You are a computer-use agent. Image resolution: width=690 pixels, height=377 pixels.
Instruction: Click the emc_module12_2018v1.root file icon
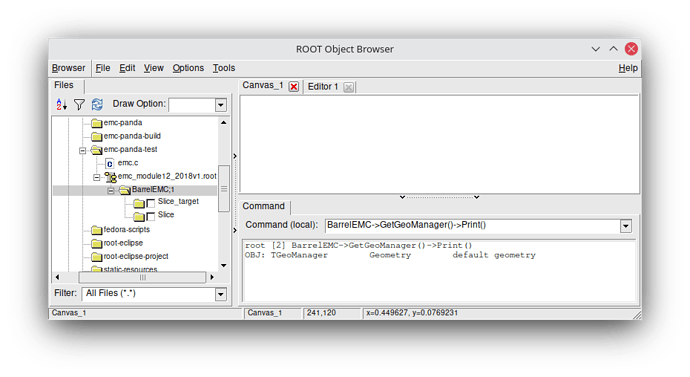point(110,177)
